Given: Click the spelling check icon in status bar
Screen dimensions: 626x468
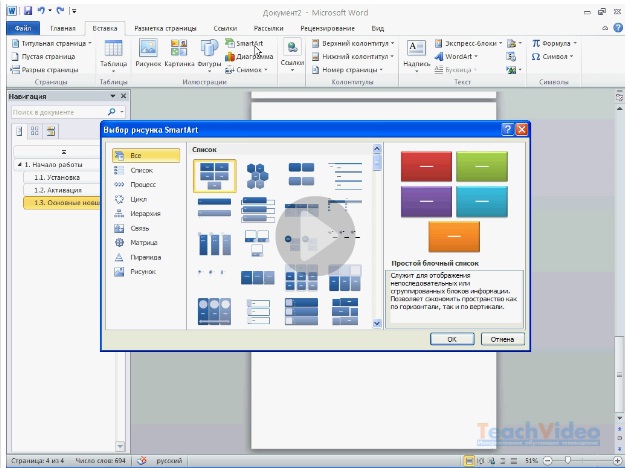Looking at the screenshot, I should point(142,461).
